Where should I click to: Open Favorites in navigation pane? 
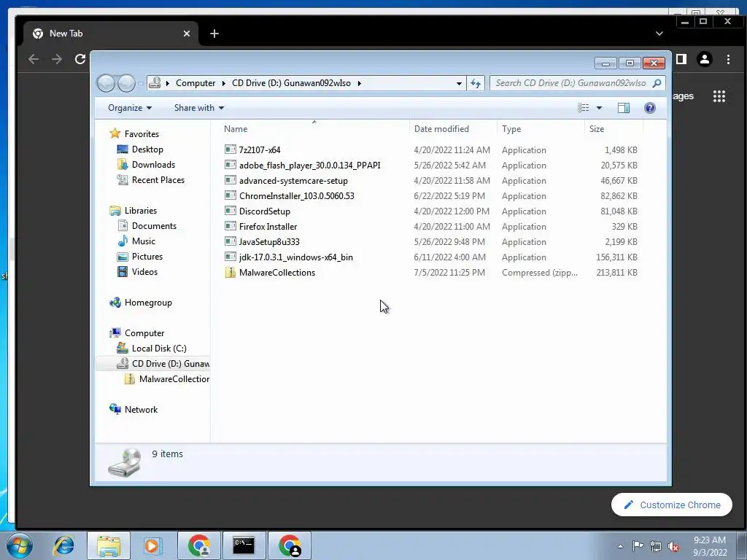click(142, 134)
